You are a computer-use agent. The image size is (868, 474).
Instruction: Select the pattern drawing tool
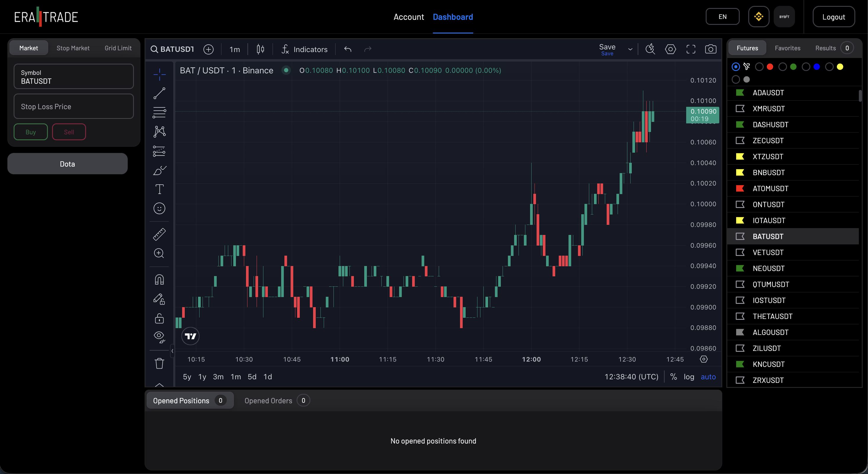pos(159,131)
